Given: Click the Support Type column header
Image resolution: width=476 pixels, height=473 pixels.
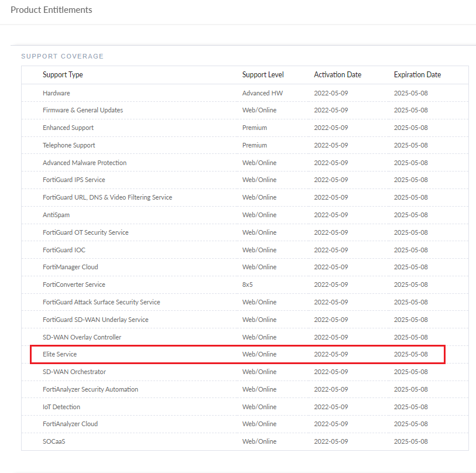Looking at the screenshot, I should click(x=63, y=75).
